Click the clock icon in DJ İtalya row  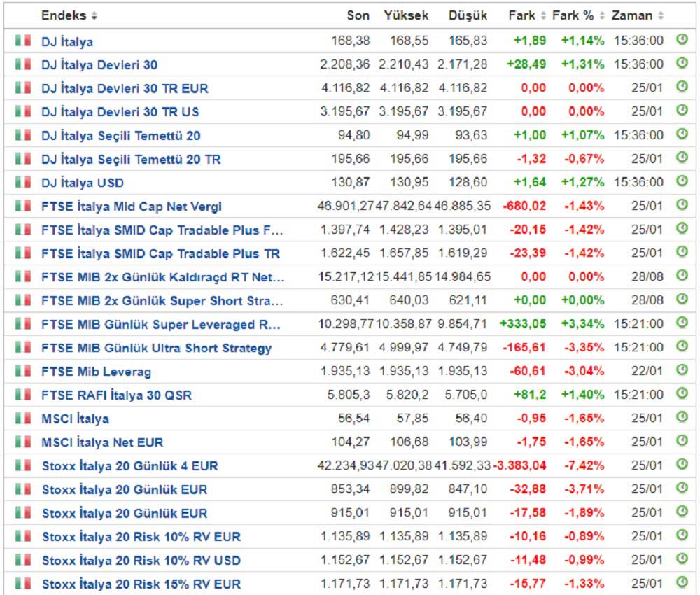pyautogui.click(x=682, y=39)
